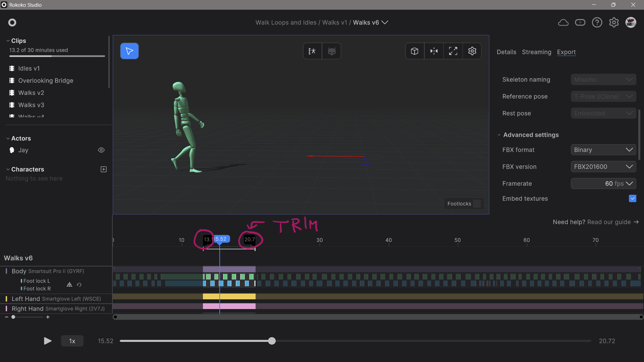Select the arrow pointer tool in viewport
This screenshot has width=644, height=362.
129,51
